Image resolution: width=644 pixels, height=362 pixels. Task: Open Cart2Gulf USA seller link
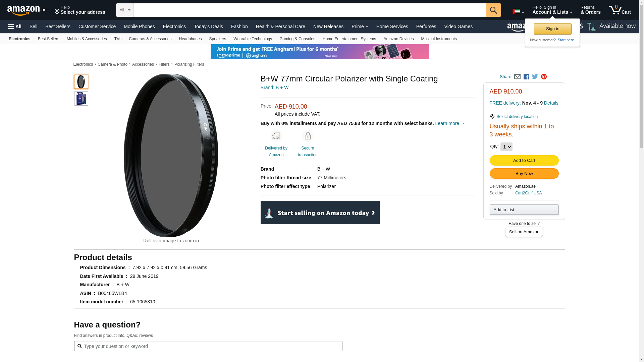528,193
